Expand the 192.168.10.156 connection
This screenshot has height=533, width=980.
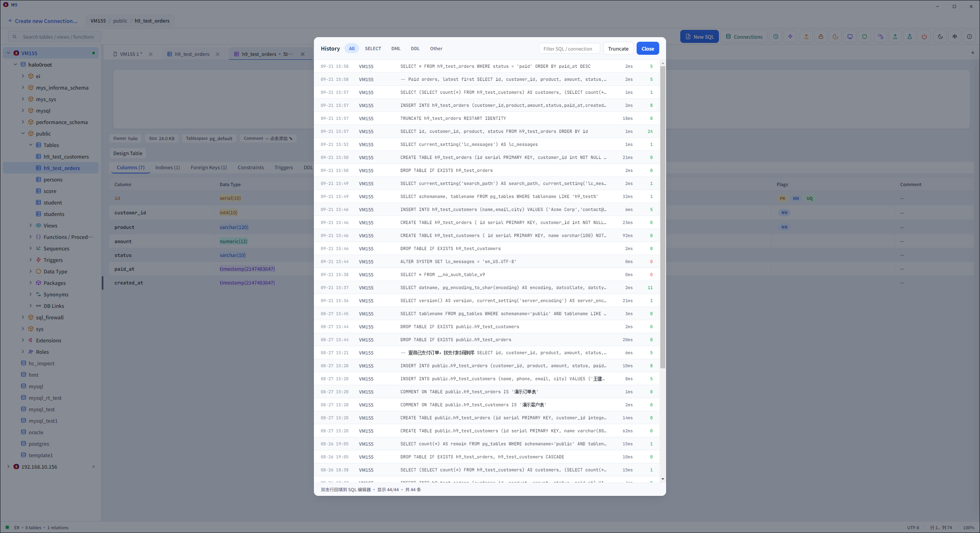point(8,467)
